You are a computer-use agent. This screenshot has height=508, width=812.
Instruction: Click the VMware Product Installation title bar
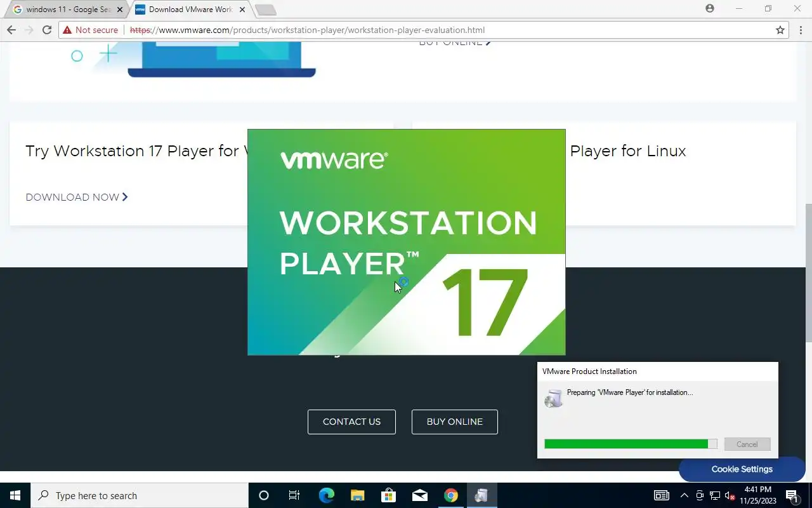657,371
